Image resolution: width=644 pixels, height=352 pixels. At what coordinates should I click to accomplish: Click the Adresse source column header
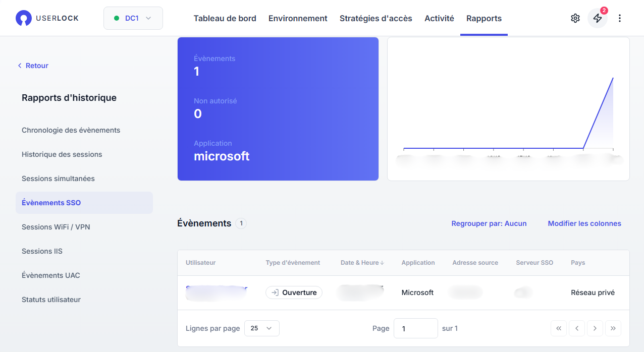tap(475, 263)
